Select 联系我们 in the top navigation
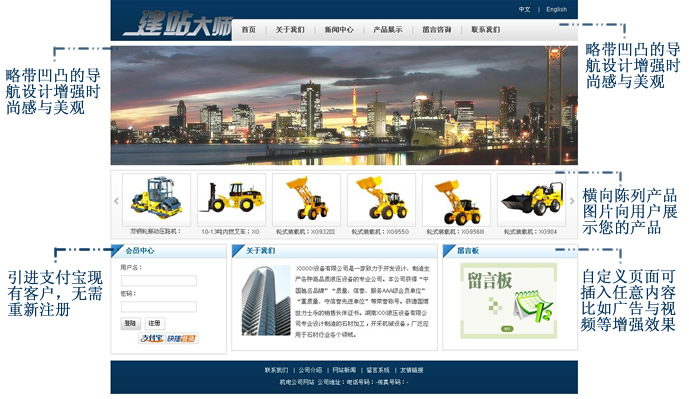689x399 pixels. 486,29
